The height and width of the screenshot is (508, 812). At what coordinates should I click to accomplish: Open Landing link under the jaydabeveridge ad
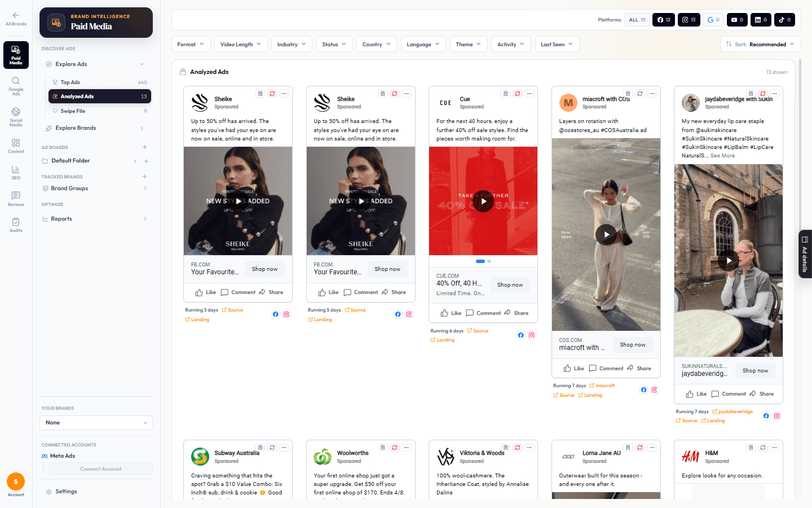pyautogui.click(x=713, y=421)
